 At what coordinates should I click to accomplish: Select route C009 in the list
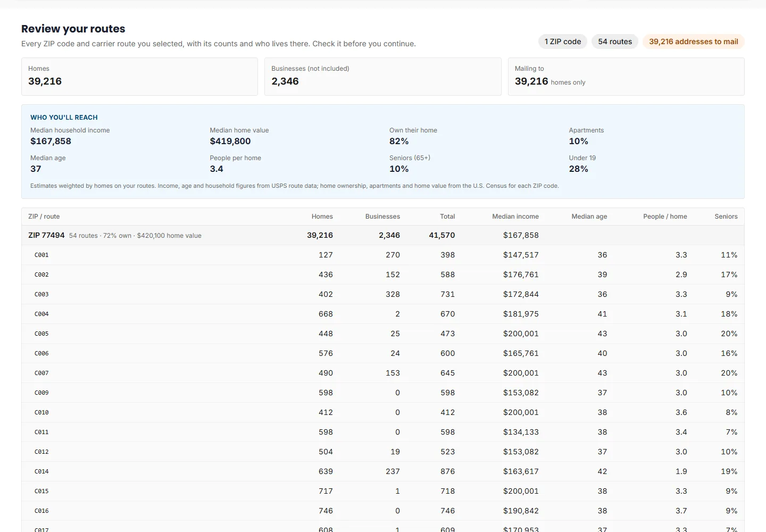[41, 393]
